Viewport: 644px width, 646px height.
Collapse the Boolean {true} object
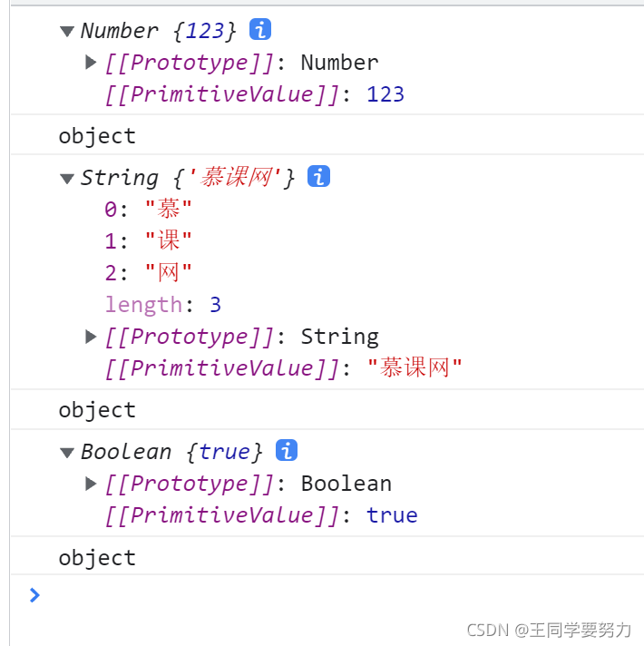tap(67, 453)
